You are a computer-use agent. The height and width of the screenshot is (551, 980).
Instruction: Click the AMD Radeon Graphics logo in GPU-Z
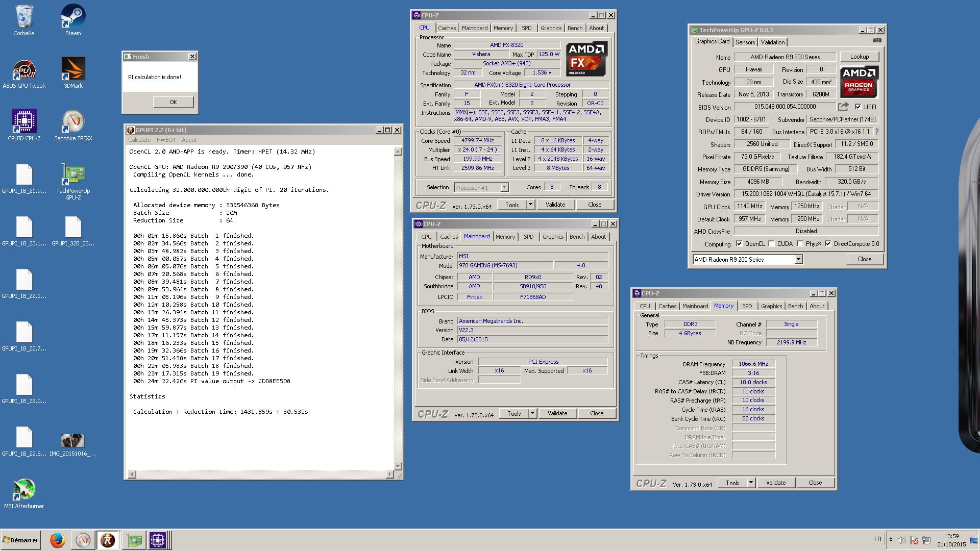[859, 82]
